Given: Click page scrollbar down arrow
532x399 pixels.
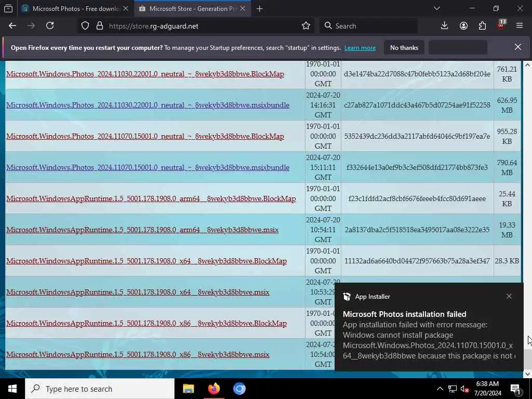Looking at the screenshot, I should point(528,374).
